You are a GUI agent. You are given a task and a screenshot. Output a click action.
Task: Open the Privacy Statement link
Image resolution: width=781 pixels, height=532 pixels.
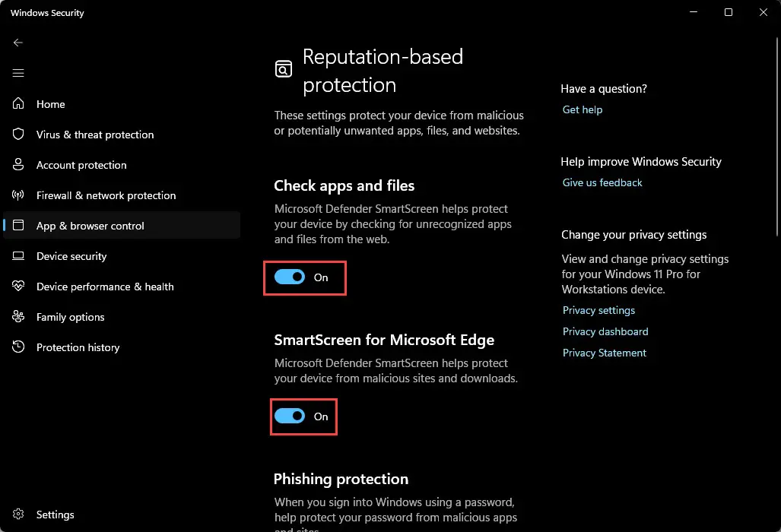[x=604, y=353]
